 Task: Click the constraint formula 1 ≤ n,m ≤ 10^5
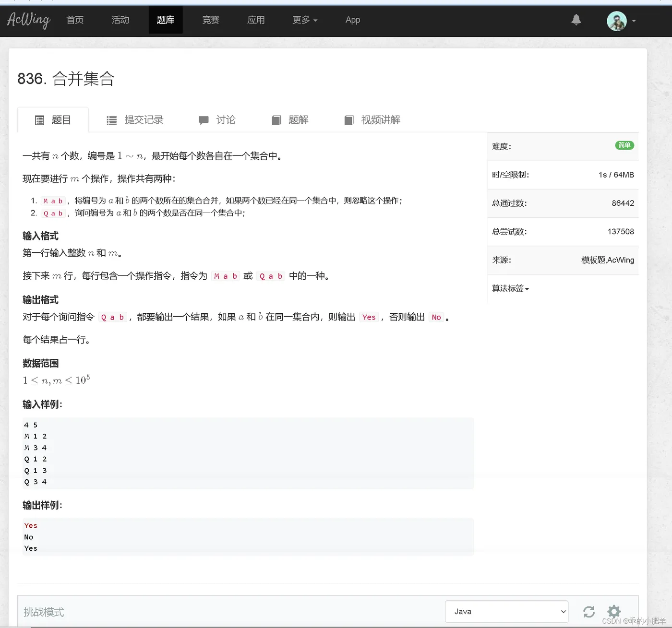[56, 380]
